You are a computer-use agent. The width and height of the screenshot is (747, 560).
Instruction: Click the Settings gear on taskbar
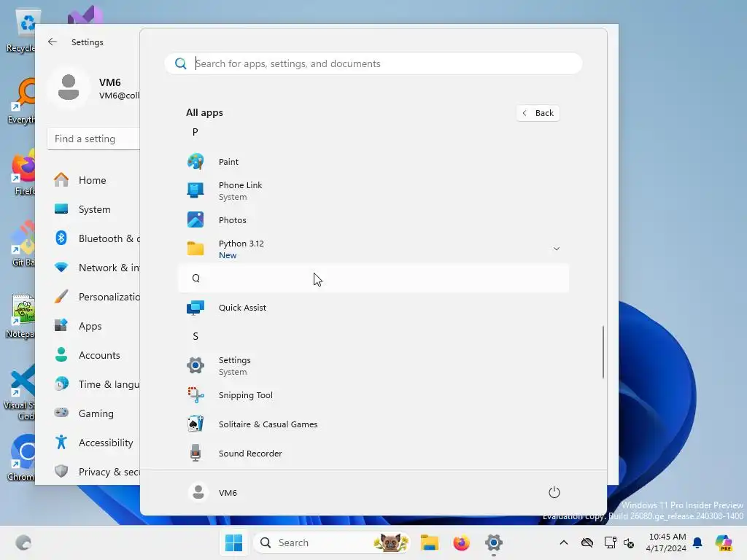pos(494,542)
